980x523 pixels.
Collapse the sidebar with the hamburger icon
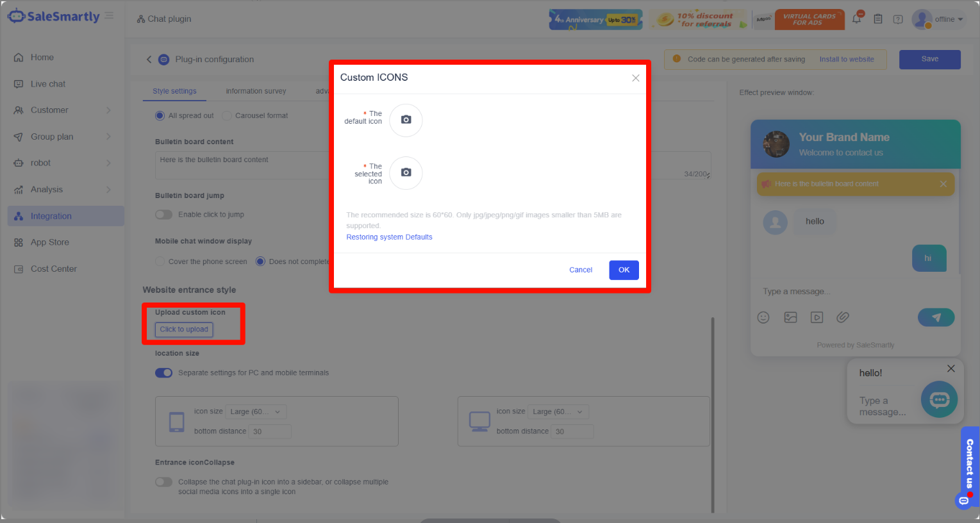tap(109, 15)
